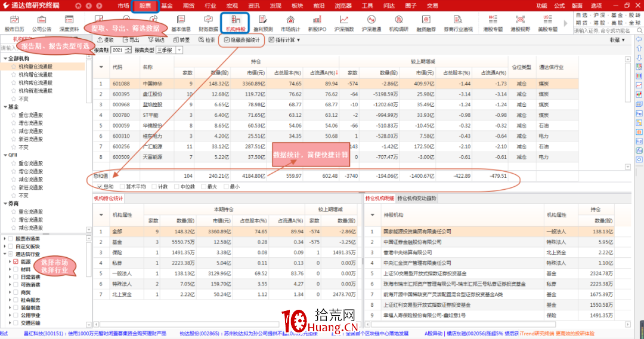The height and width of the screenshot is (339, 644).
Task: Select 机构增仓流通股 in the tree
Action: (x=35, y=75)
